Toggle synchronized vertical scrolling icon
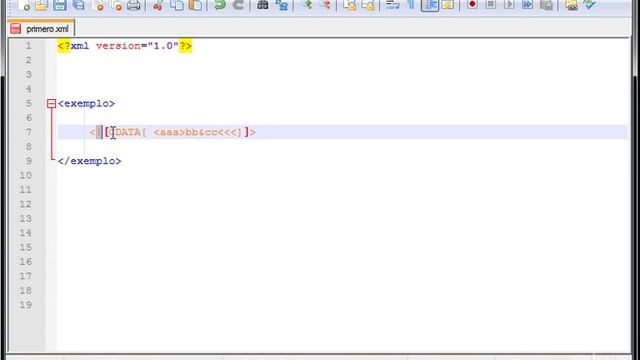 [350, 5]
